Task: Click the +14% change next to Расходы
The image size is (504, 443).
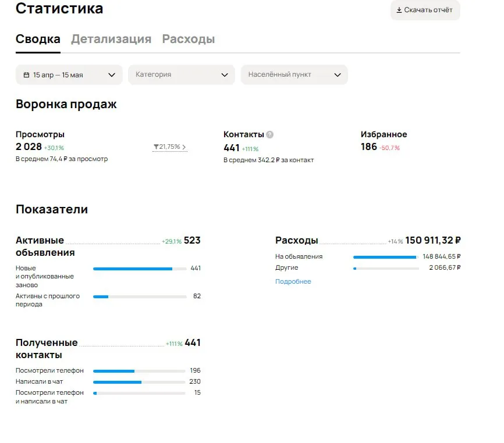Action: (x=395, y=241)
